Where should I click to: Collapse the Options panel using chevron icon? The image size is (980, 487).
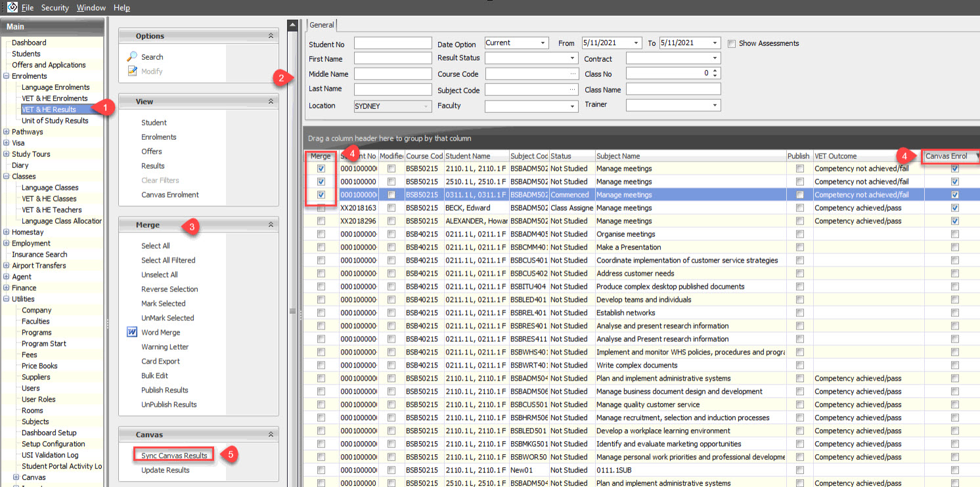tap(271, 36)
